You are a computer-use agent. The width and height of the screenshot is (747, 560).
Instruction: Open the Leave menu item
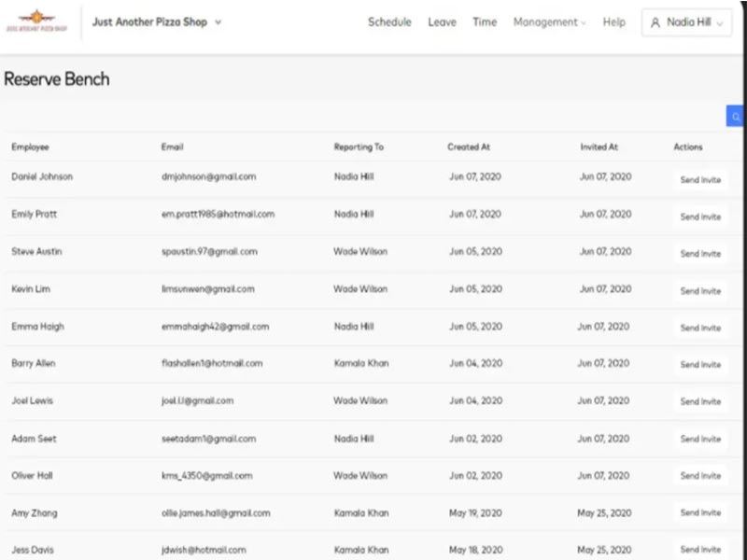(442, 22)
